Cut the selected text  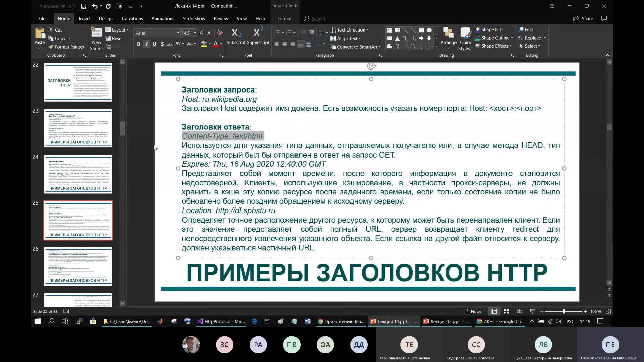55,30
